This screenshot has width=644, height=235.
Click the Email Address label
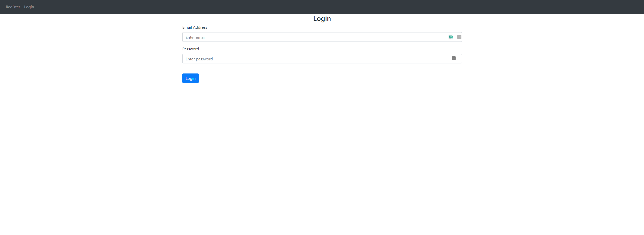[195, 27]
